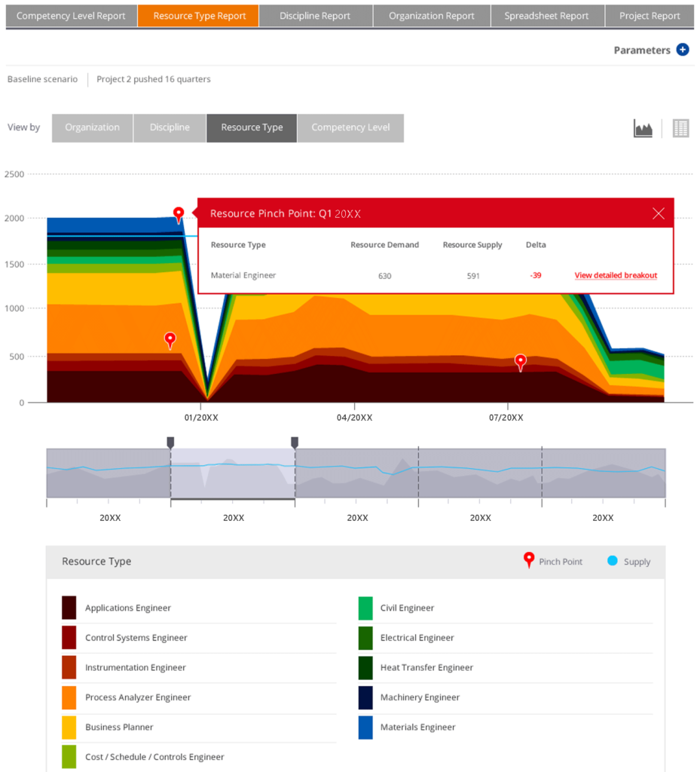Click the Materials Engineer blue swatch
Viewport: 700px width, 772px height.
pyautogui.click(x=365, y=728)
